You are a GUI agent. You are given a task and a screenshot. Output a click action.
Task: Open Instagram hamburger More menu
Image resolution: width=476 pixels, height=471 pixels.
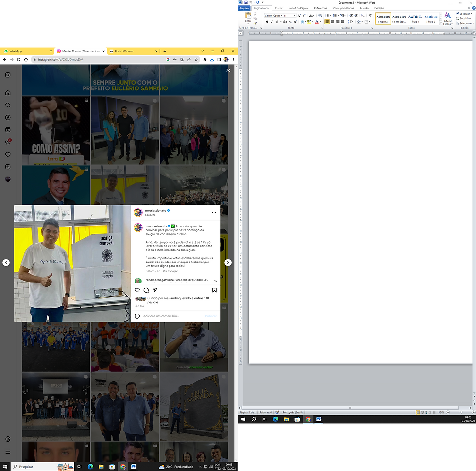pyautogui.click(x=8, y=452)
